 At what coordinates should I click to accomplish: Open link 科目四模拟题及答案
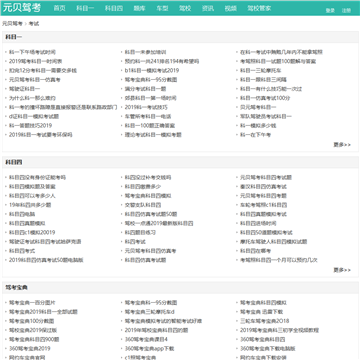click(32, 186)
